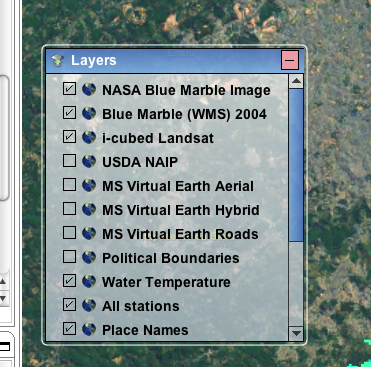Viewport: 371px width, 367px height.
Task: Select the Water Temperature layer label
Action: click(x=166, y=282)
